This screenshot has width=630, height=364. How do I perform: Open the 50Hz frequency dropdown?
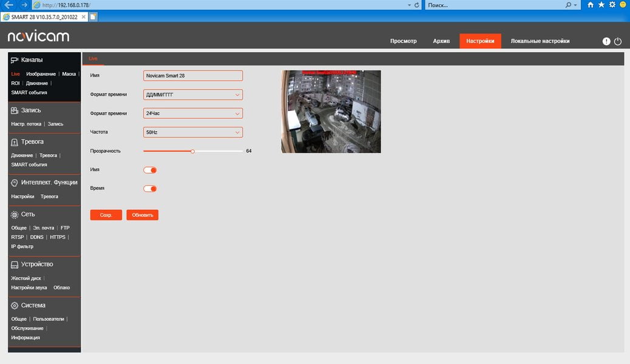tap(193, 132)
